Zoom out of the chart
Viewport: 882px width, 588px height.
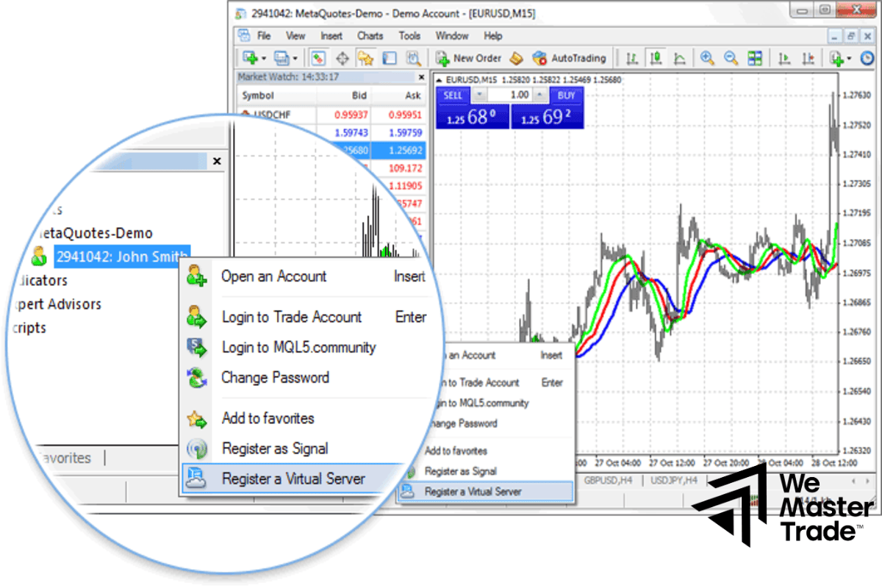click(x=730, y=57)
